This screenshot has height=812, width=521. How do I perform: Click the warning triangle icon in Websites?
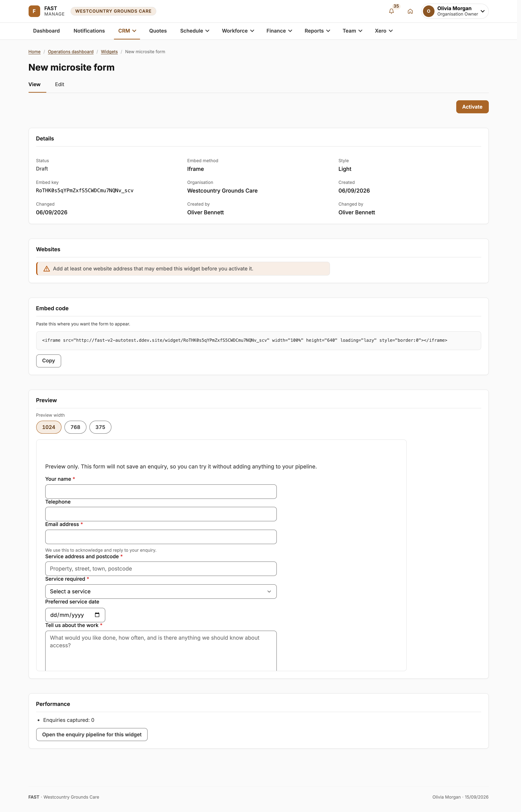pyautogui.click(x=47, y=269)
